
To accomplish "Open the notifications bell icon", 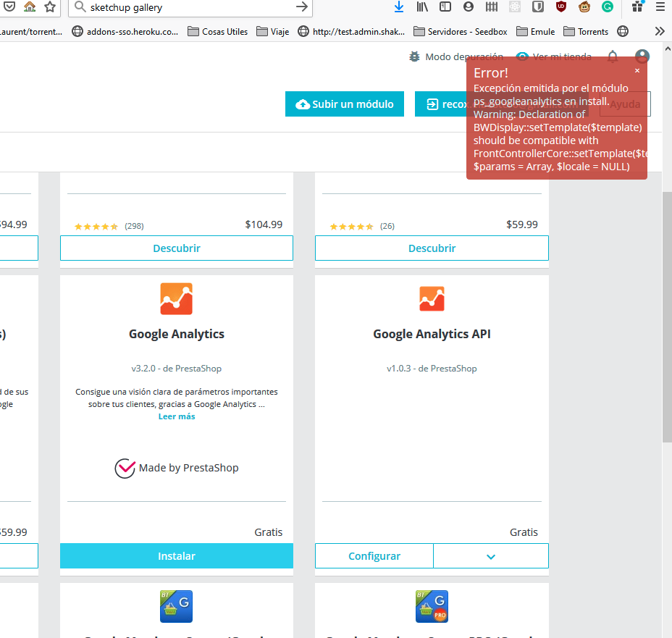I will click(613, 56).
